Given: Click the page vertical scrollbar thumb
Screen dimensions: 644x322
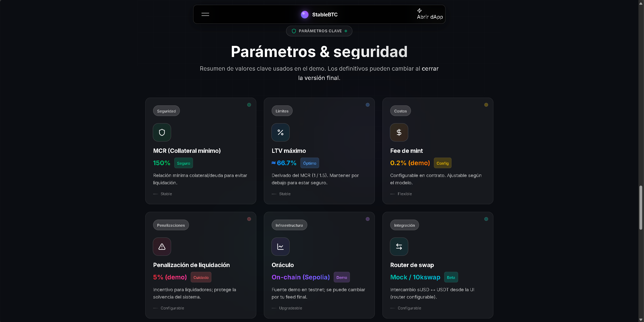Looking at the screenshot, I should coord(640,208).
